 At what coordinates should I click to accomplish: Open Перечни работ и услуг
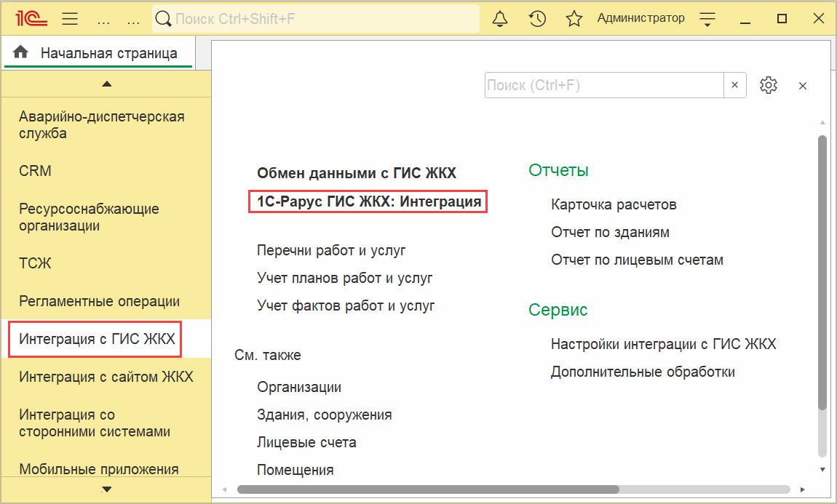(x=331, y=250)
